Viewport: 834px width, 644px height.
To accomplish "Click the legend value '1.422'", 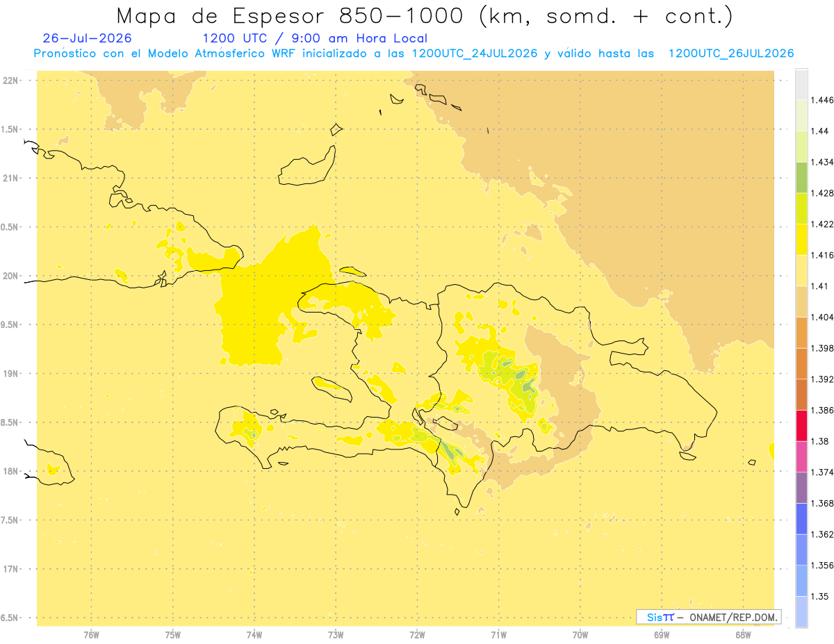I will (x=822, y=224).
